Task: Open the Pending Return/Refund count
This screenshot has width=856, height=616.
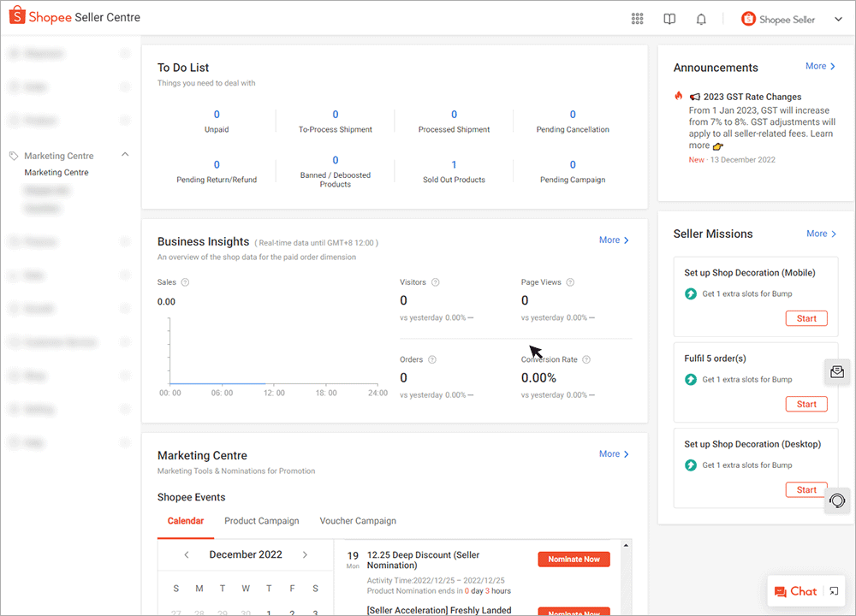Action: [217, 165]
